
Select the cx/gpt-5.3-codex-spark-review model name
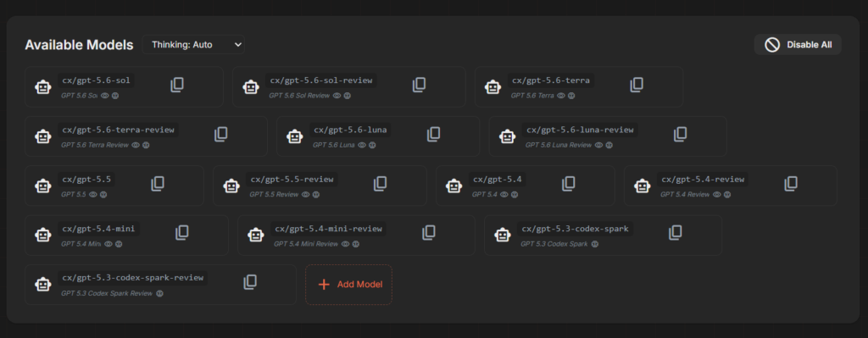(x=133, y=278)
